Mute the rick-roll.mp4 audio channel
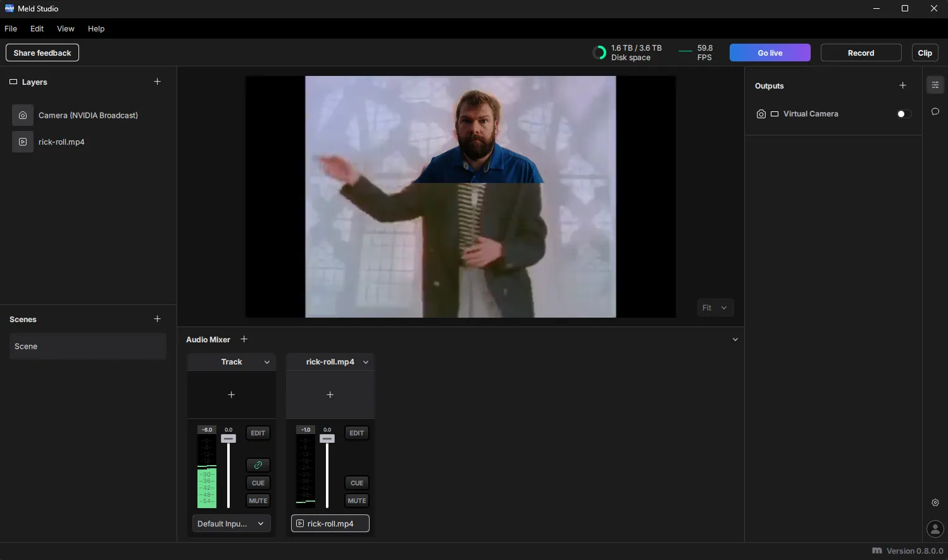Image resolution: width=948 pixels, height=560 pixels. pos(356,501)
